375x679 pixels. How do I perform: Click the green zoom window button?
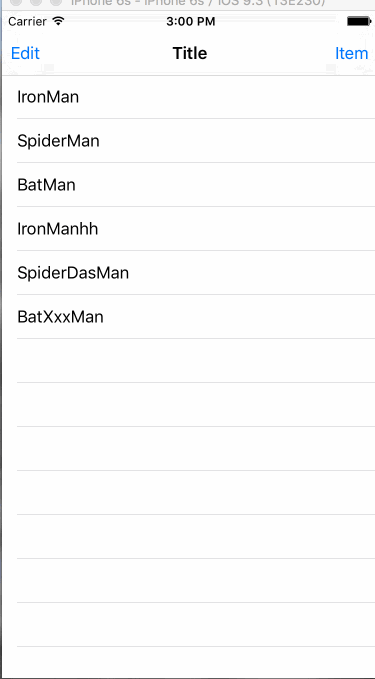pos(56,2)
